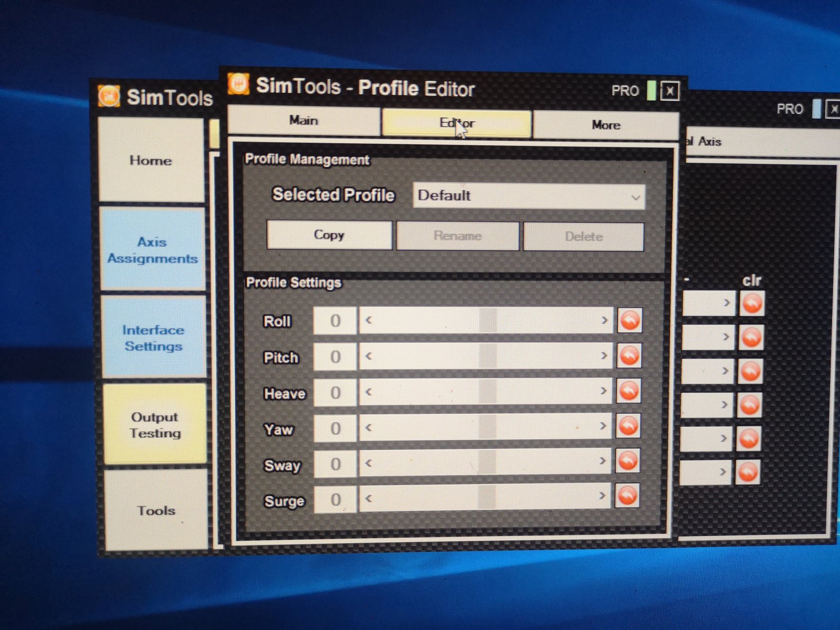Image resolution: width=840 pixels, height=630 pixels.
Task: Decrease Yaw slider with left arrow
Action: click(x=369, y=427)
